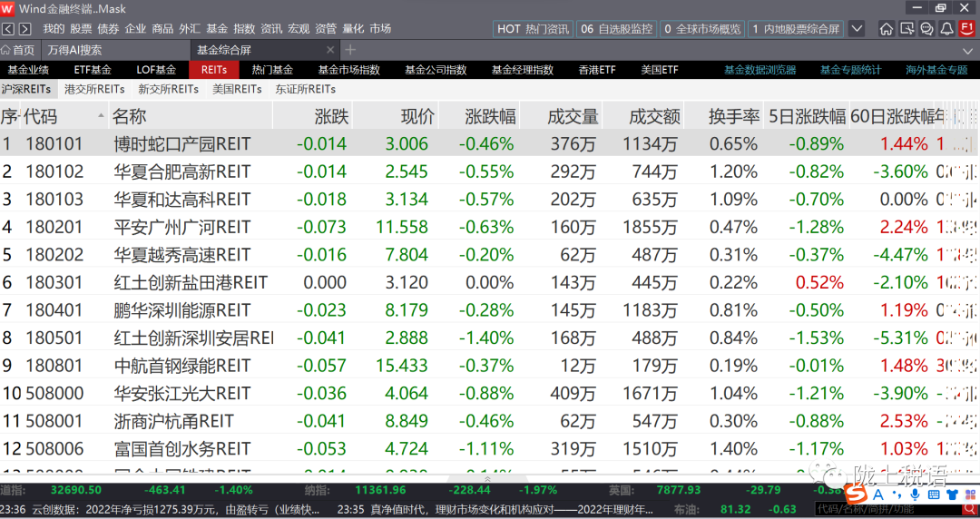Open the 我的 menu
Viewport: 980px width, 519px height.
[x=54, y=29]
